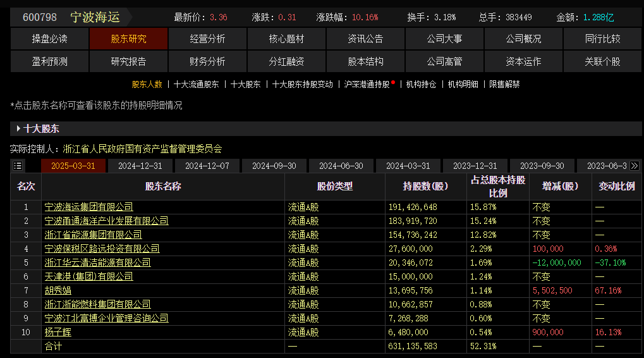Click the 宁波海运 stock name header
Image resolution: width=644 pixels, height=358 pixels.
point(95,17)
